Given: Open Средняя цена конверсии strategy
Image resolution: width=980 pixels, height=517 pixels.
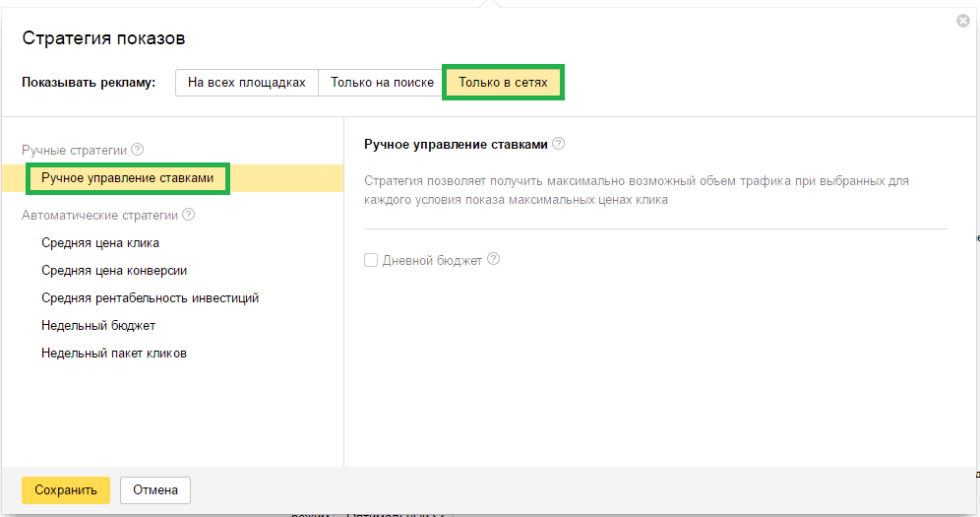Looking at the screenshot, I should (x=114, y=270).
